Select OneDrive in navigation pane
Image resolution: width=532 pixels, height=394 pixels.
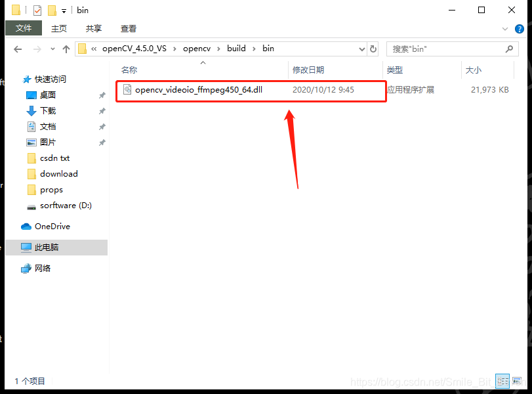(x=52, y=226)
